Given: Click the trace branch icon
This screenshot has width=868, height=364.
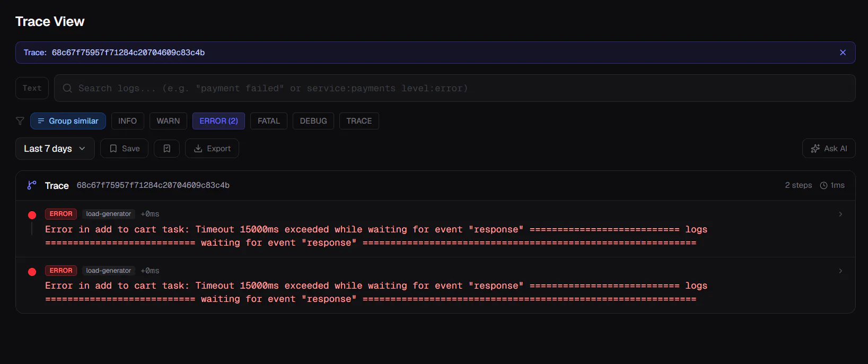Looking at the screenshot, I should click(x=32, y=185).
